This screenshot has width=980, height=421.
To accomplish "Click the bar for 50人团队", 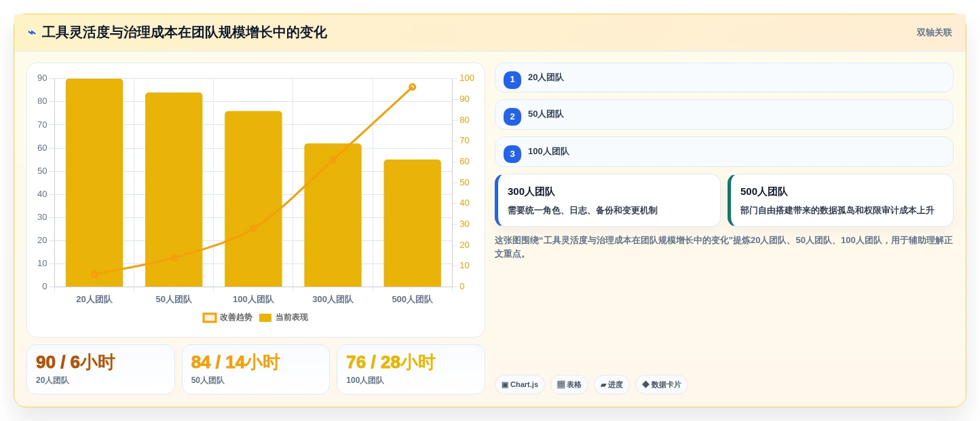I will tap(174, 189).
